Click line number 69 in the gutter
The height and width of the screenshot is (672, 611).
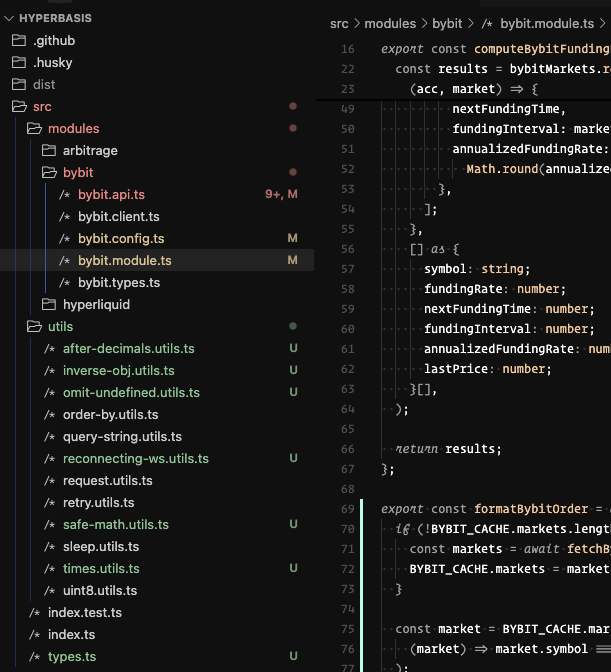point(348,509)
